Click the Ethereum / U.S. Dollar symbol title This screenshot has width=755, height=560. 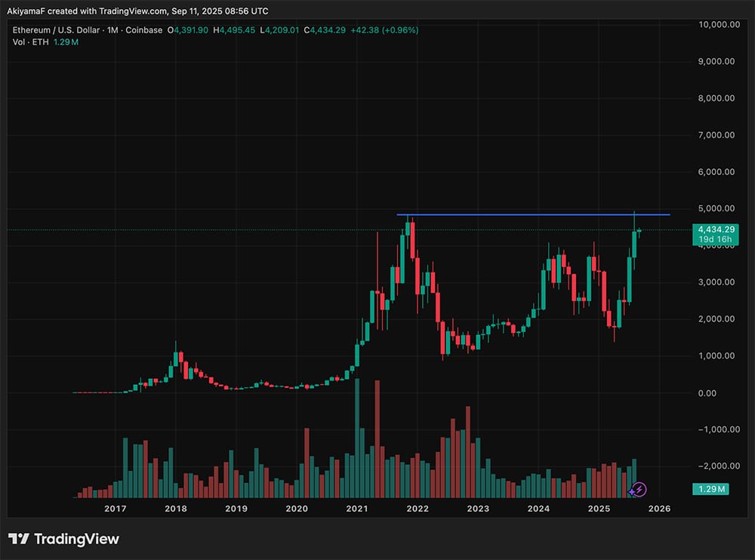pos(56,30)
